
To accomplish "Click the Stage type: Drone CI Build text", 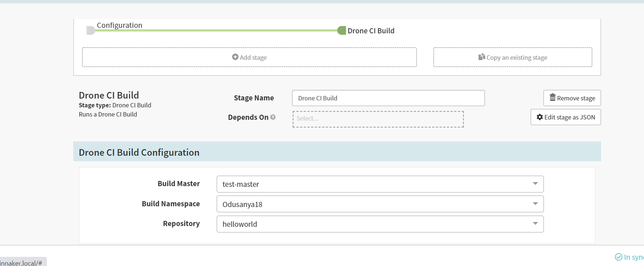I will (115, 105).
